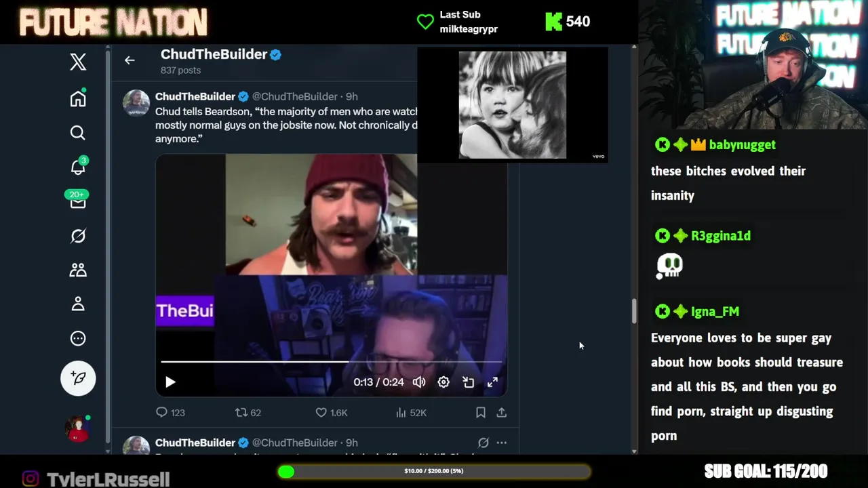
Task: Reply to post with 123 comments
Action: click(x=170, y=412)
